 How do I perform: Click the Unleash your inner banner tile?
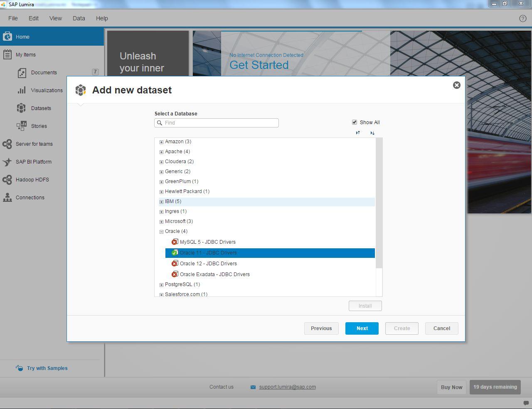[x=148, y=53]
